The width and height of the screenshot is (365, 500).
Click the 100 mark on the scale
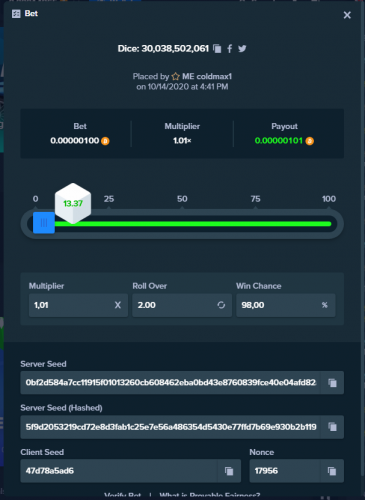pos(329,199)
